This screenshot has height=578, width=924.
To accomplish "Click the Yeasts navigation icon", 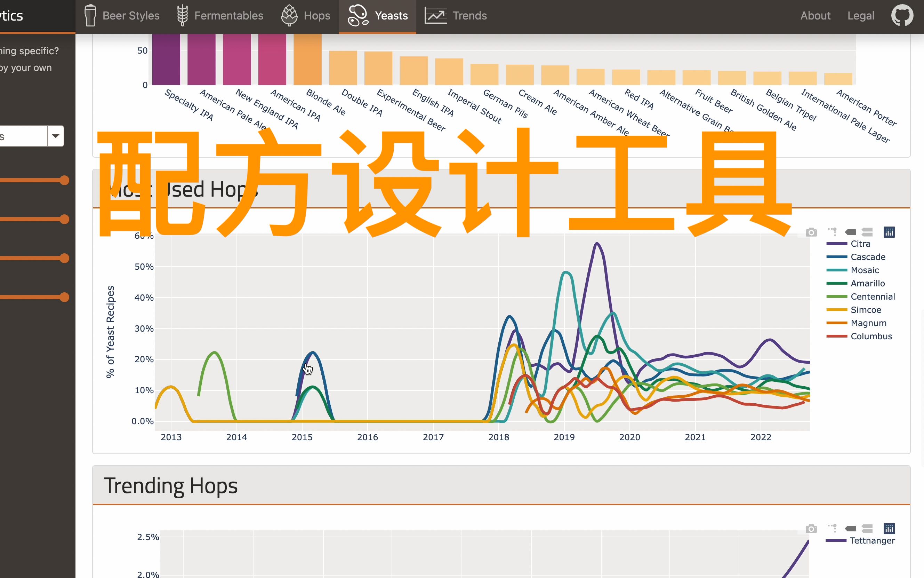I will [357, 15].
